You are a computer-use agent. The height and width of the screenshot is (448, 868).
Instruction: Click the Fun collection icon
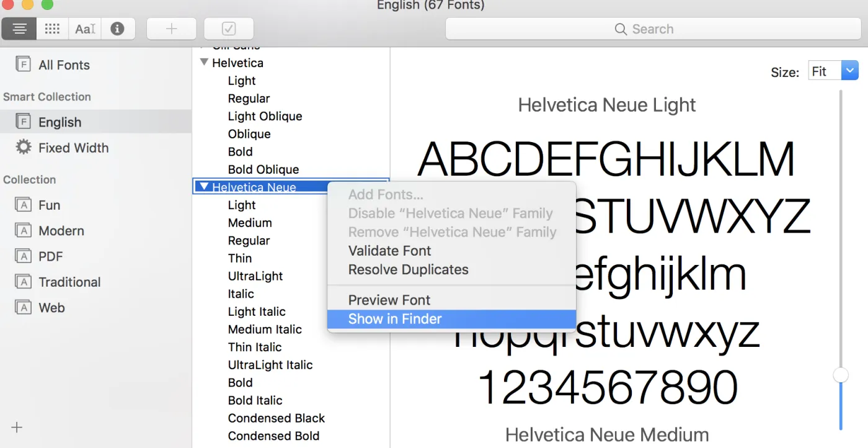click(x=23, y=205)
